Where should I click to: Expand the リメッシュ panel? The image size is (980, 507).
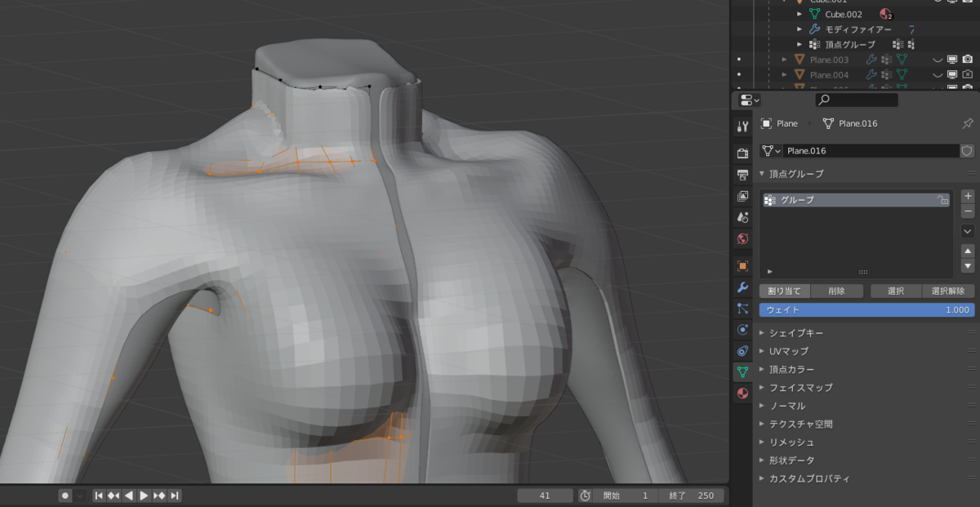point(762,442)
